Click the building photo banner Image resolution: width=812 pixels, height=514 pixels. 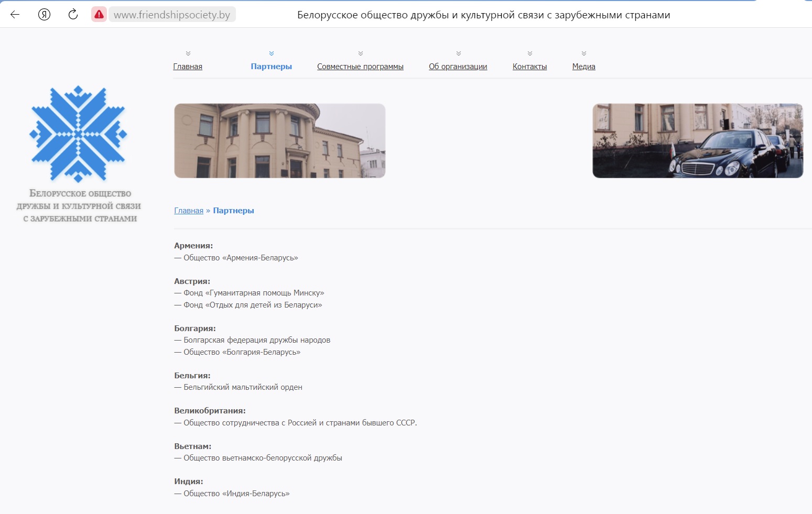tap(280, 140)
